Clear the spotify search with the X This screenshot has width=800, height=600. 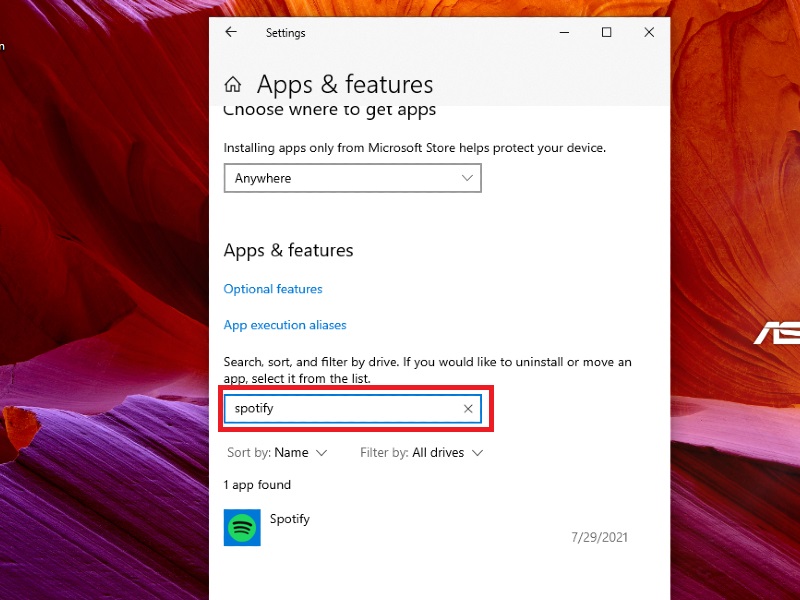pos(468,409)
